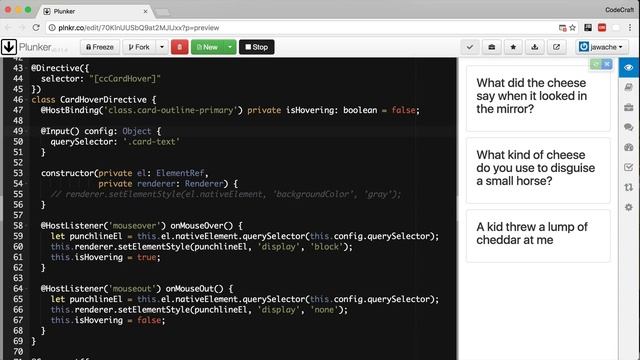Click the Freeze button
640x360 pixels.
point(100,47)
